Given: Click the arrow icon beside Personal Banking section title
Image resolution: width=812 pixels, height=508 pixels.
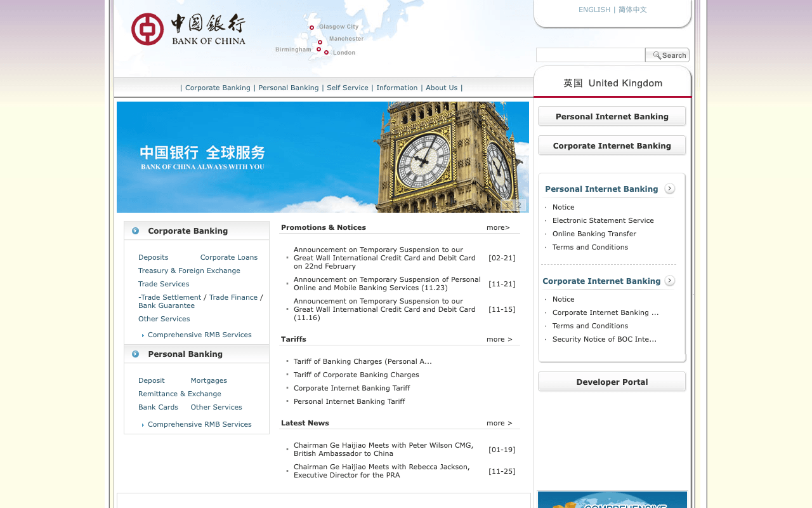Looking at the screenshot, I should [134, 354].
